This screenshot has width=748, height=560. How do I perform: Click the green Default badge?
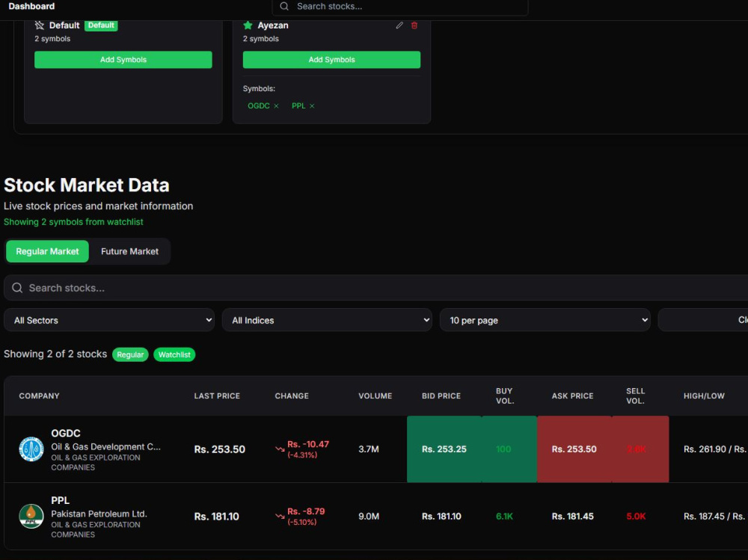101,25
